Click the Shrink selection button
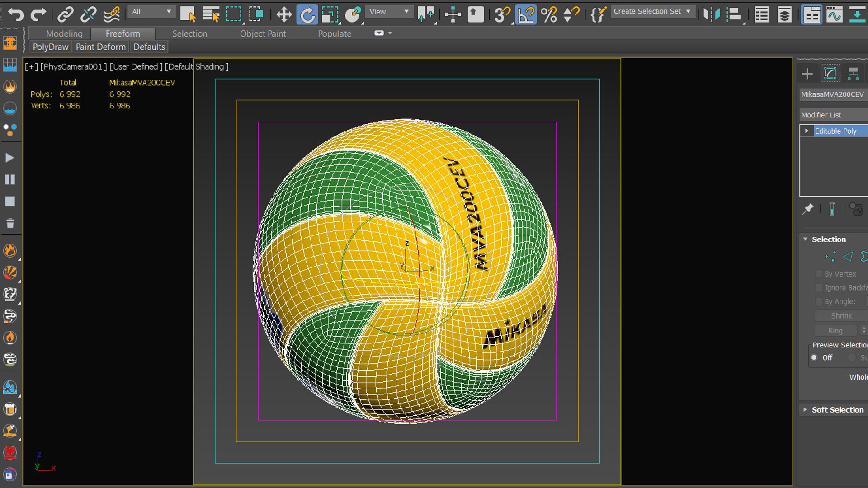This screenshot has height=488, width=868. point(841,315)
